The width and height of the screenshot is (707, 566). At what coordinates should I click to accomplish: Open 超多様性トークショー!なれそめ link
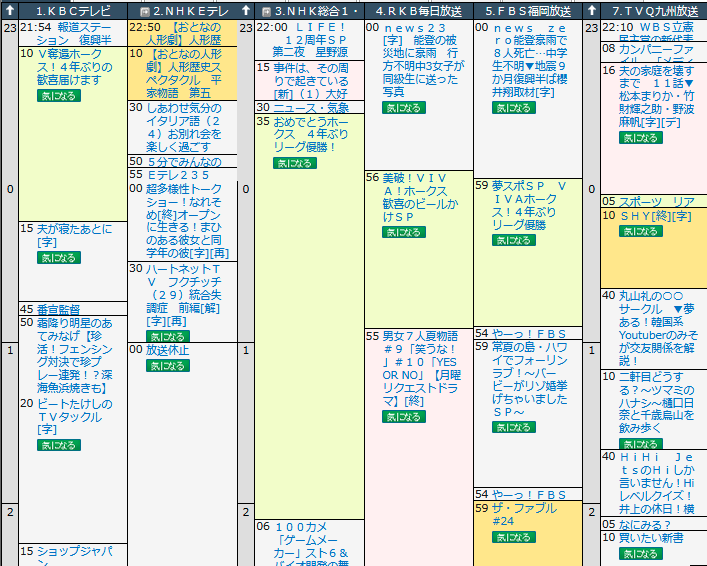pyautogui.click(x=188, y=221)
